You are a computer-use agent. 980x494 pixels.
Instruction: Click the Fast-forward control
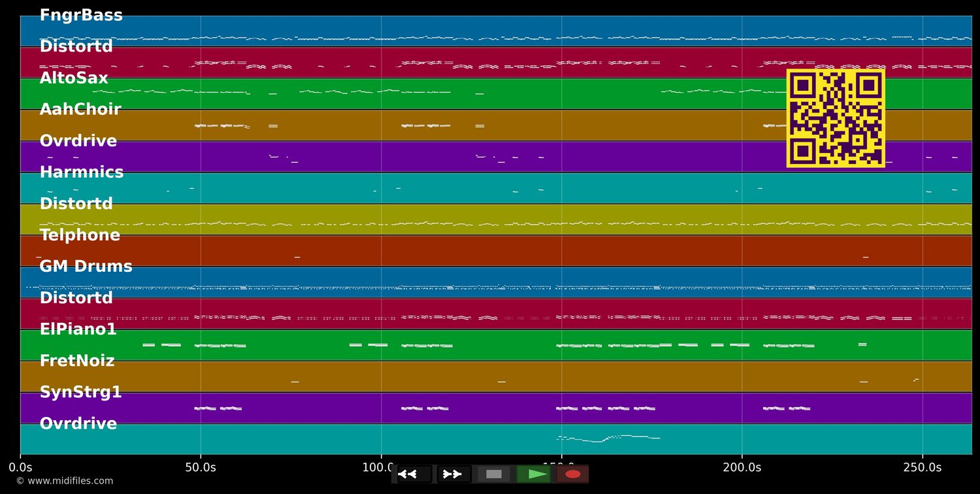tap(453, 474)
